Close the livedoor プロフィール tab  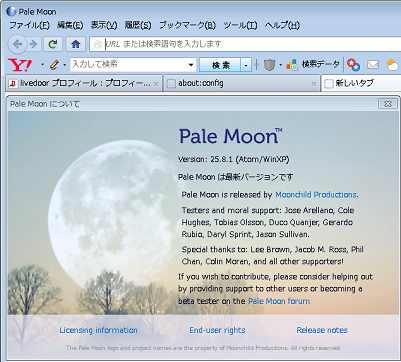(156, 84)
